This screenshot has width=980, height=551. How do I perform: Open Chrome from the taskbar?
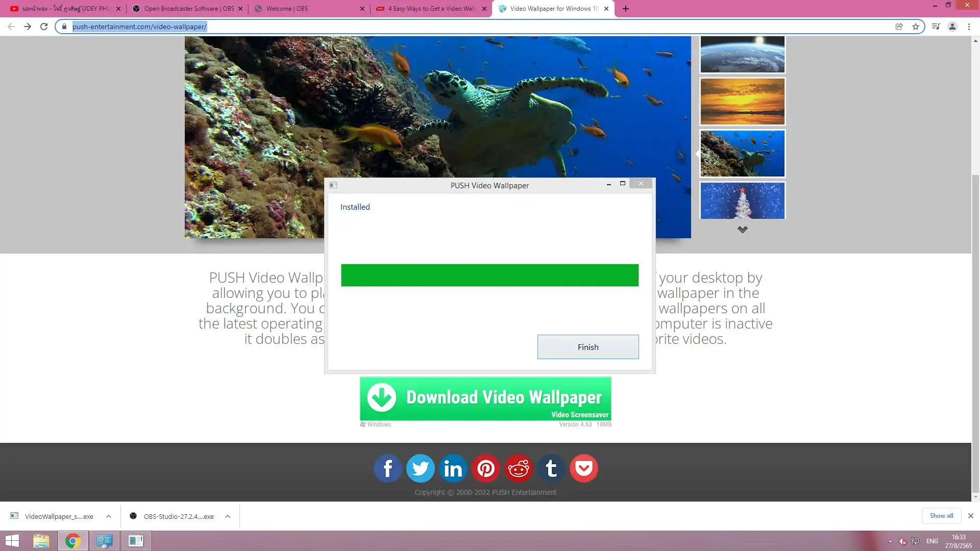(72, 541)
